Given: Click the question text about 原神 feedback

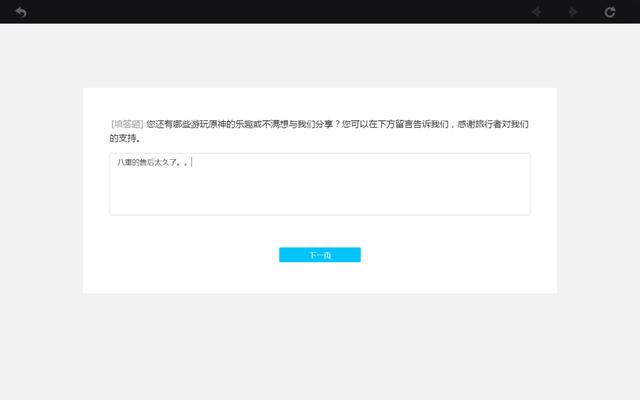Looking at the screenshot, I should tap(240, 125).
